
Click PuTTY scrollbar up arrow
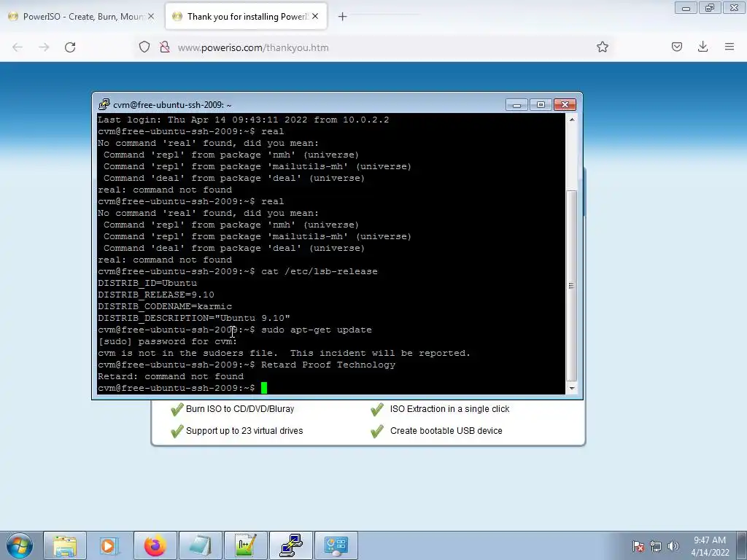pyautogui.click(x=572, y=120)
